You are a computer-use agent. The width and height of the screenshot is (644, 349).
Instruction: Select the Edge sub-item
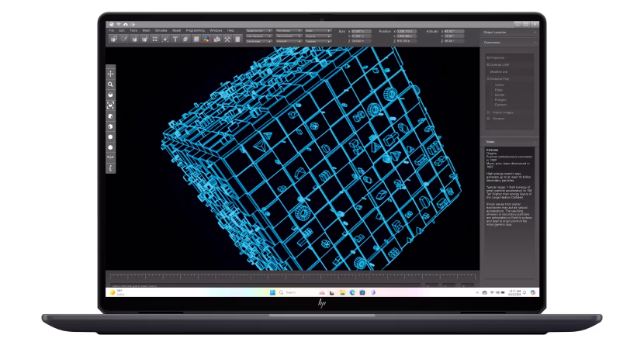pyautogui.click(x=499, y=90)
